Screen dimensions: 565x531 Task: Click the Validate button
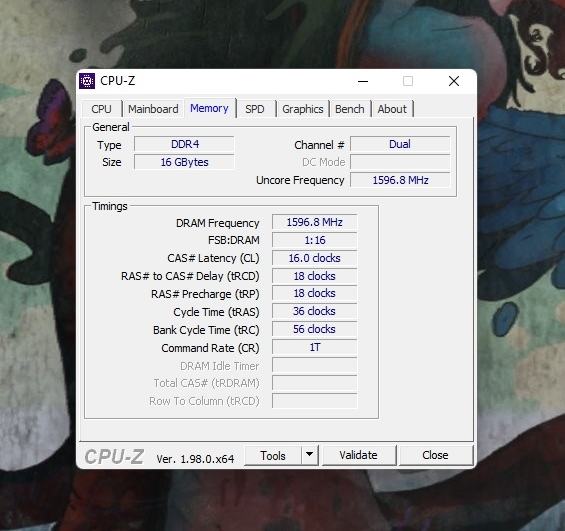[x=359, y=455]
